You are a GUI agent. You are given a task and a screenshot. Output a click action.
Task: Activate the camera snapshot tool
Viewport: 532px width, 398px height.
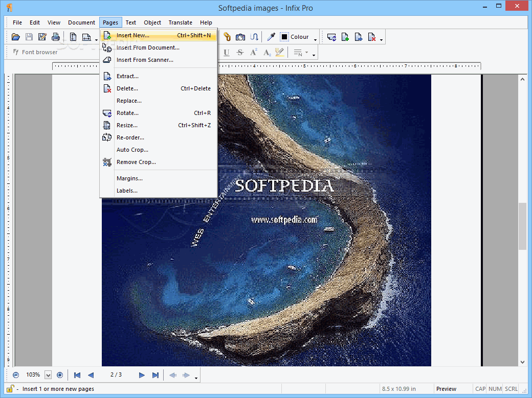240,37
